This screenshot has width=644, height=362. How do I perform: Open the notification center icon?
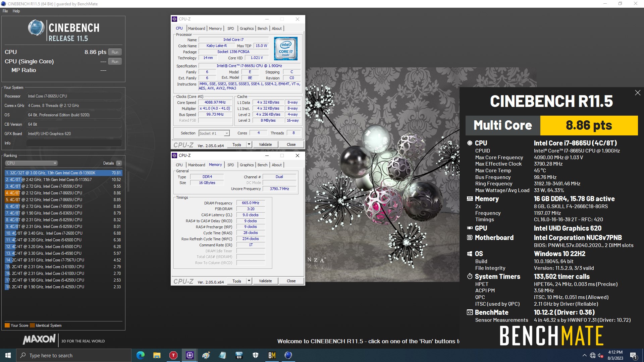633,355
